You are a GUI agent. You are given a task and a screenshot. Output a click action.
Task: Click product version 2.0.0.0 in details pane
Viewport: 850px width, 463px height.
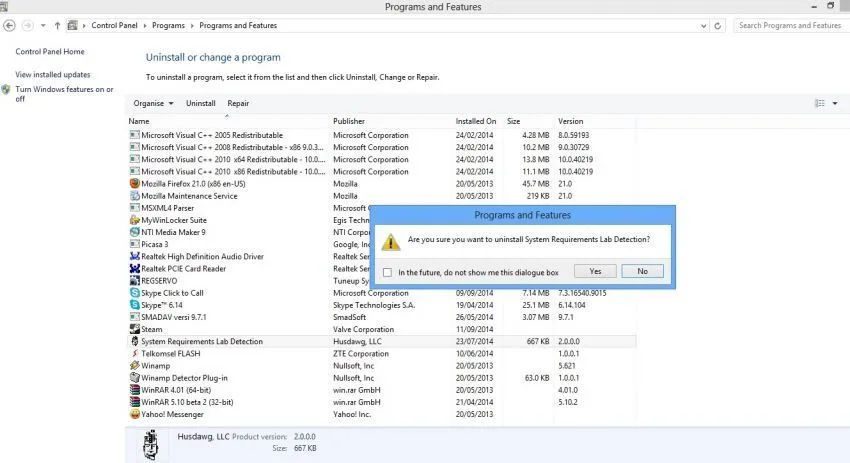[305, 436]
